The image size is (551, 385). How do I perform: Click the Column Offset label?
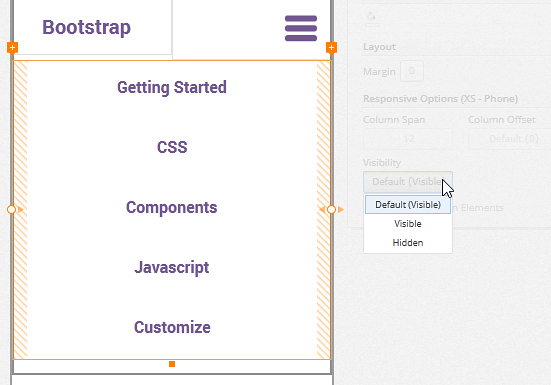click(502, 120)
